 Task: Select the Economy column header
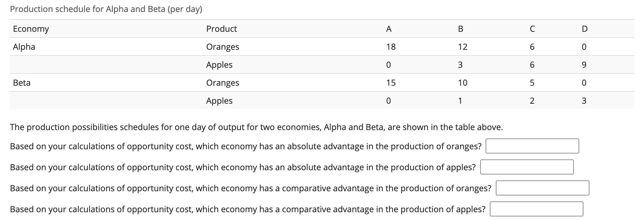(31, 29)
